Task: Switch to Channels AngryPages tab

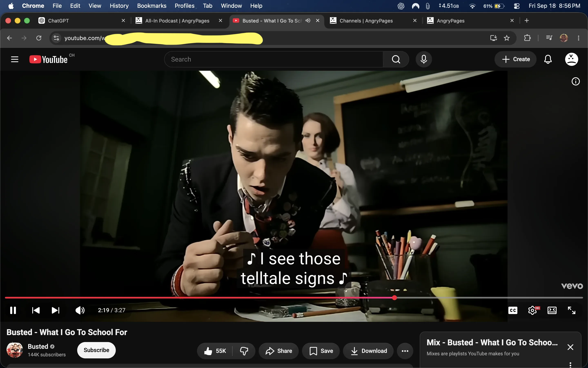Action: (x=373, y=21)
